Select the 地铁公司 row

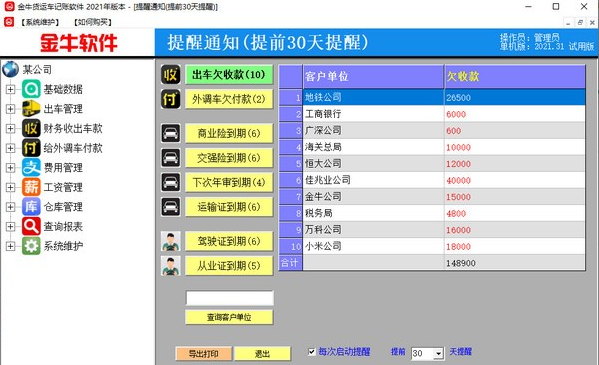point(432,97)
